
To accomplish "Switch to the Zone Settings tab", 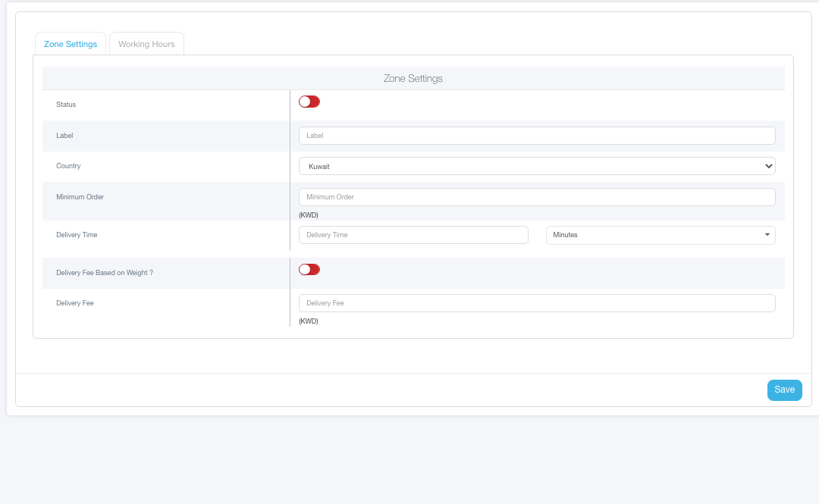I will pos(71,44).
